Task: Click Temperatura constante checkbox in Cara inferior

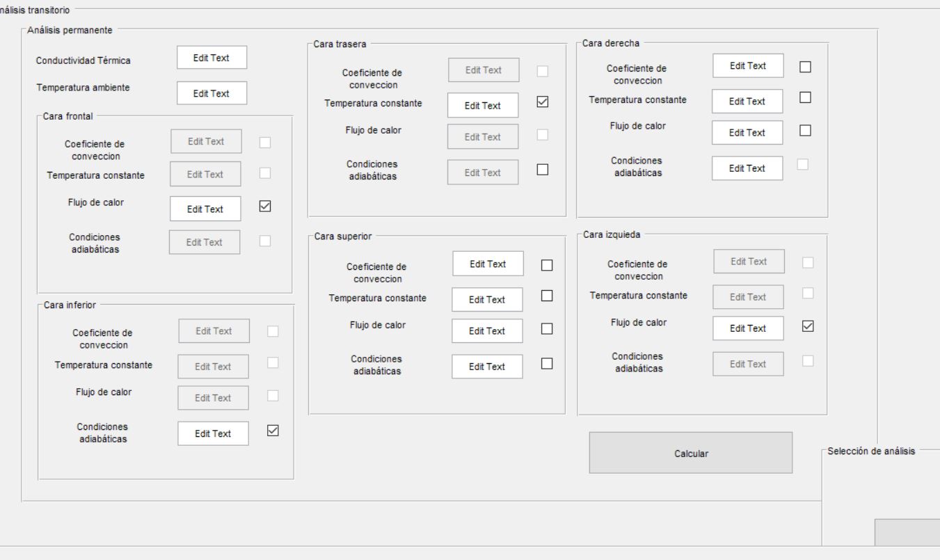Action: [273, 362]
